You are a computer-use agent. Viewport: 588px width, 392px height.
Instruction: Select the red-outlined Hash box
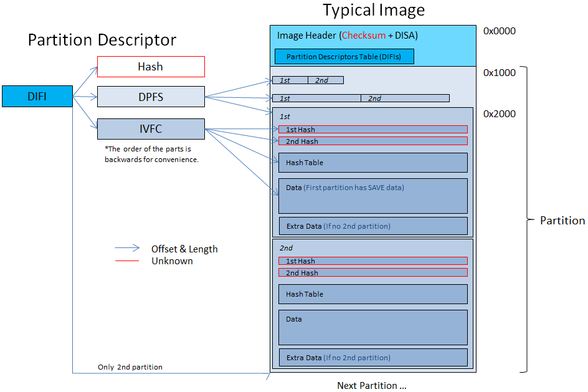[x=151, y=67]
